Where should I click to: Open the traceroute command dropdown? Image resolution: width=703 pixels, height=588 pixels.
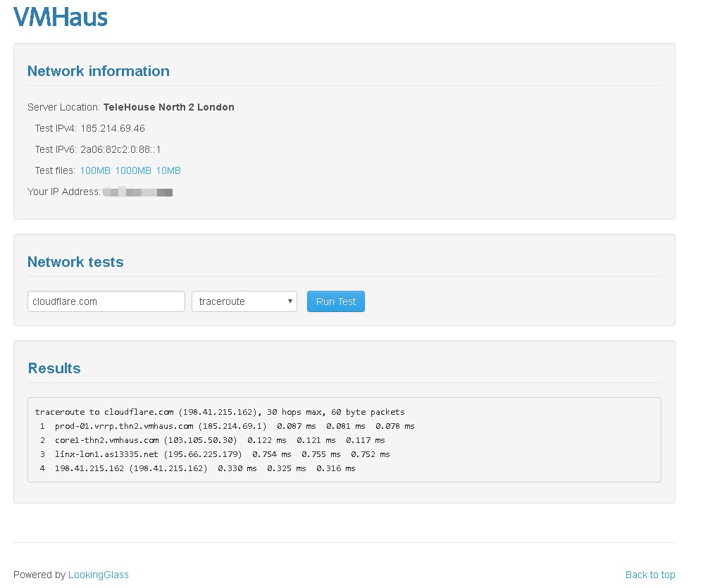tap(244, 301)
